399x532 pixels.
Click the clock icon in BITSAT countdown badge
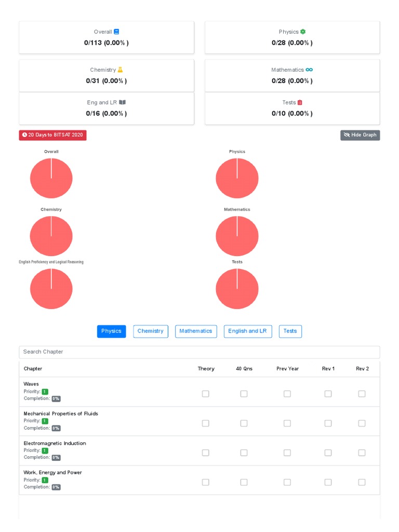[x=24, y=135]
